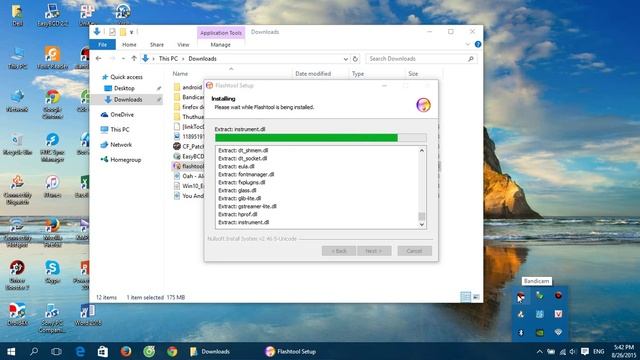Click This PC in the address breadcrumb
Image resolution: width=640 pixels, height=360 pixels.
coord(168,59)
